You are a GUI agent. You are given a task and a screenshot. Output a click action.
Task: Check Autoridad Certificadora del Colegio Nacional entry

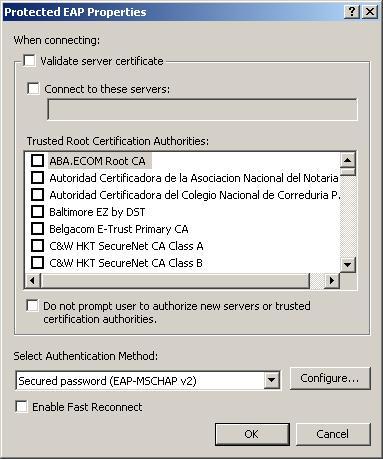pos(37,194)
